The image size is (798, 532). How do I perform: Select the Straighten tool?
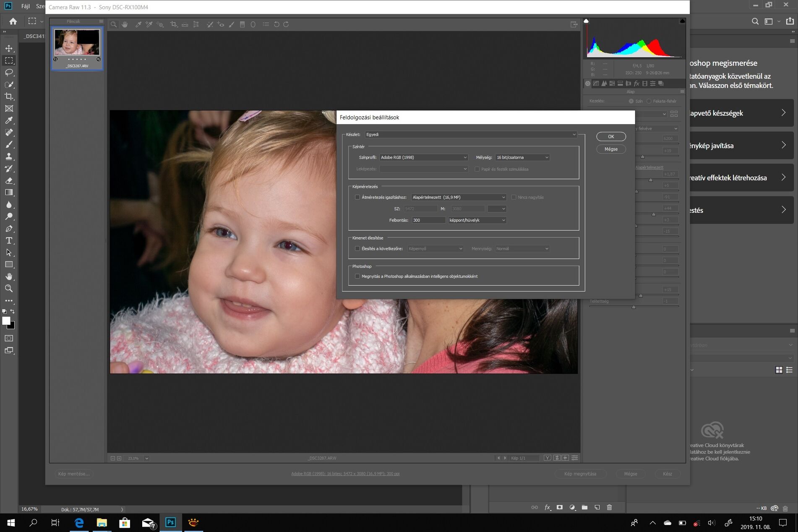pos(185,24)
